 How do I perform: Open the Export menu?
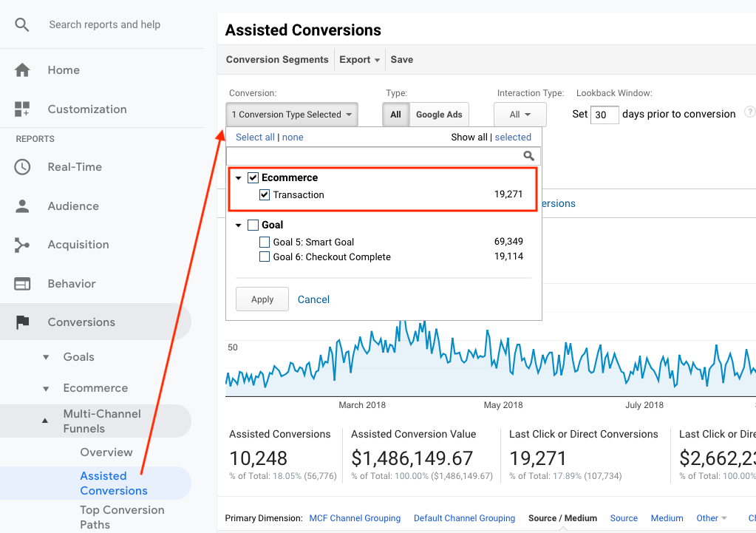[x=359, y=60]
